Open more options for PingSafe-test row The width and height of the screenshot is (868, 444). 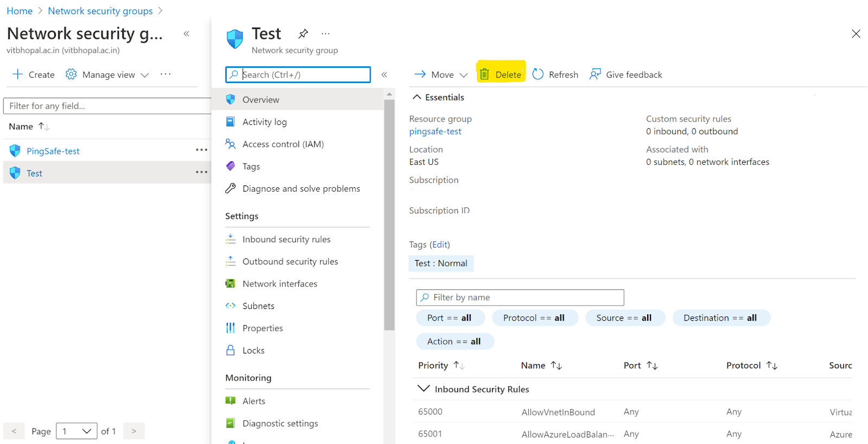click(201, 150)
